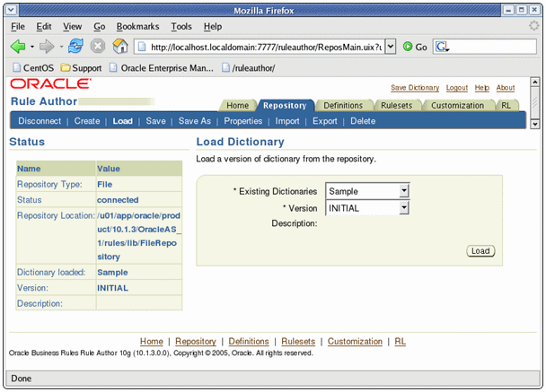
Task: Click the footer RL link
Action: [x=401, y=342]
